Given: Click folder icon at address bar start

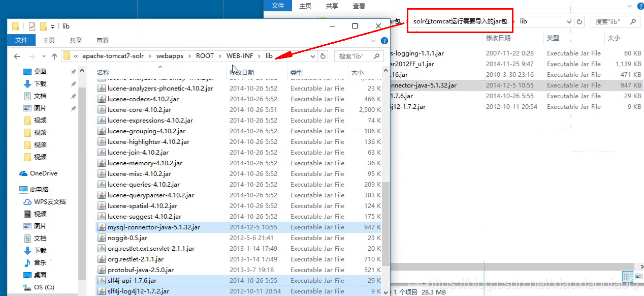Looking at the screenshot, I should coord(67,56).
